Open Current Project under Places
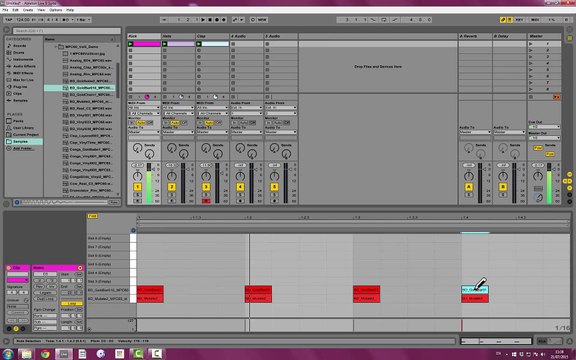Viewport: 576px width, 360px height. [26, 134]
